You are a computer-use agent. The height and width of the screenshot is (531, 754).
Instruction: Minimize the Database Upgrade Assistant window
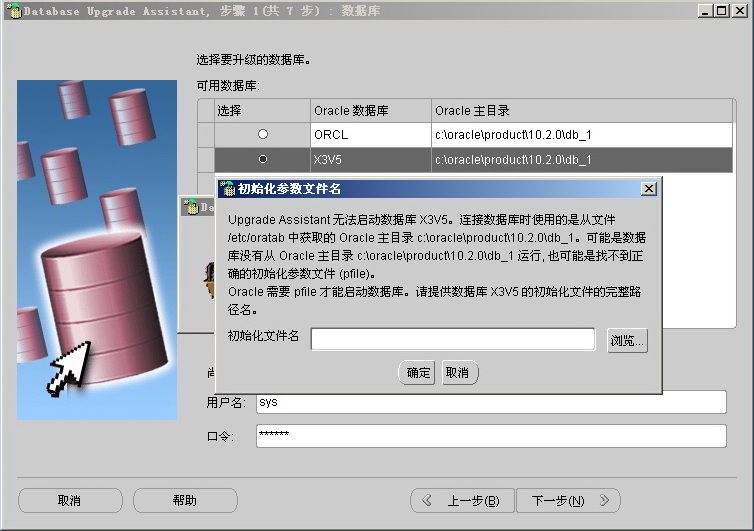705,11
